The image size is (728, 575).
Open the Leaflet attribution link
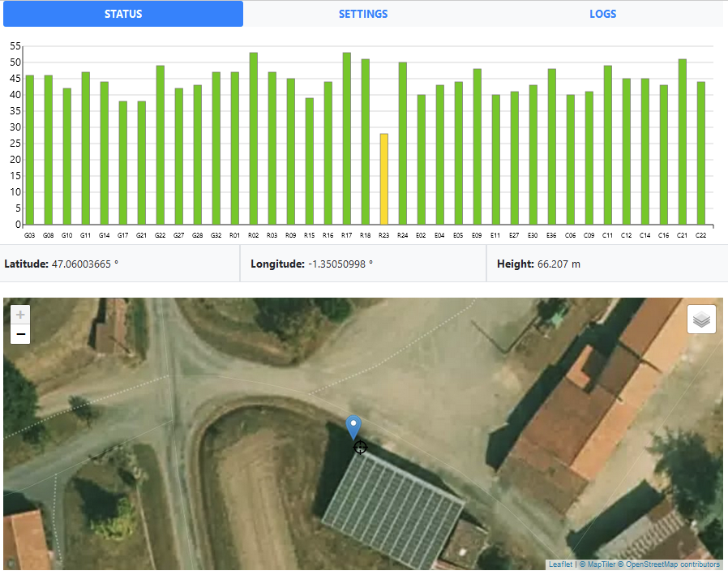pyautogui.click(x=560, y=564)
